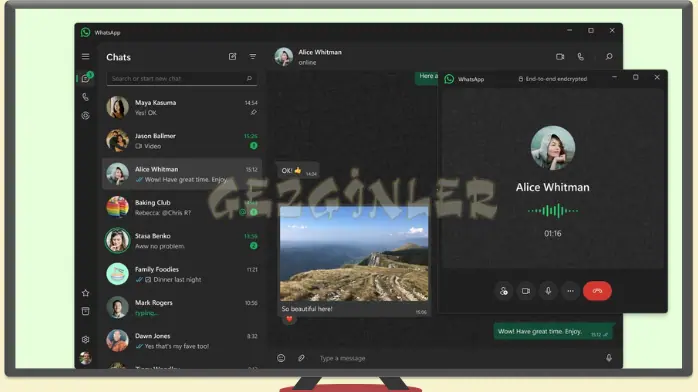Open Calls tab in left sidebar

pos(85,97)
